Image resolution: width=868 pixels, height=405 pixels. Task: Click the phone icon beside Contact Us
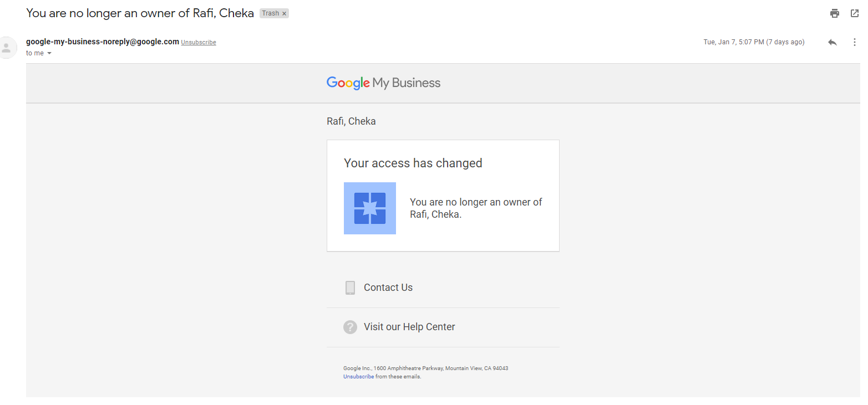click(x=350, y=288)
